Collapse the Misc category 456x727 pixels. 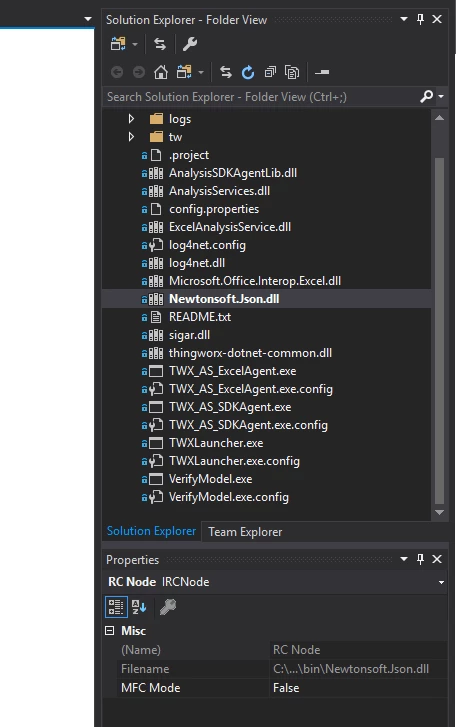tap(110, 631)
